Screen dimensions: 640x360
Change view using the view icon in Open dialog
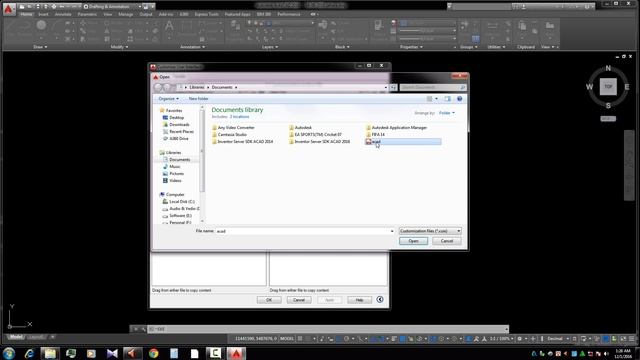click(x=429, y=99)
